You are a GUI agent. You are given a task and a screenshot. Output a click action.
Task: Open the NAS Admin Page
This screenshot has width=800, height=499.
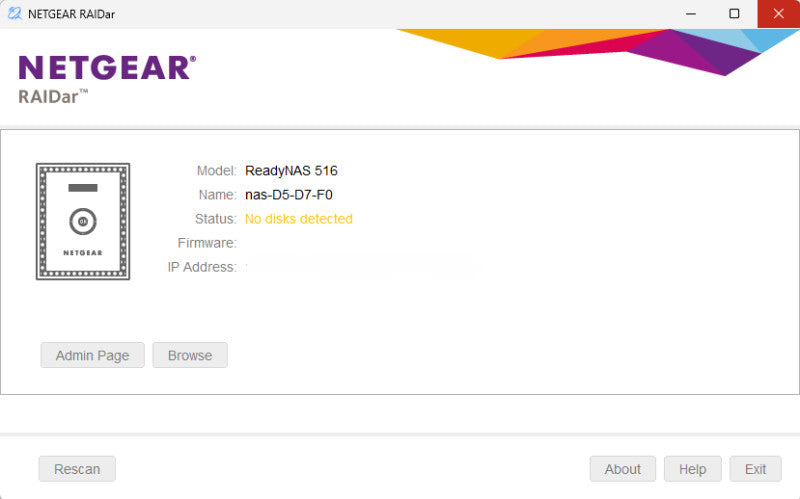(92, 355)
